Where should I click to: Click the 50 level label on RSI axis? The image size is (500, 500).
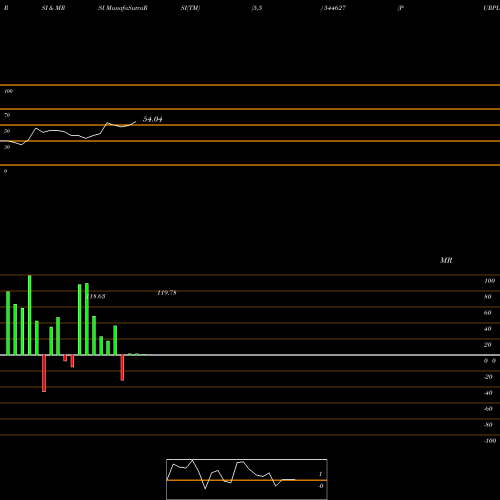pos(7,131)
